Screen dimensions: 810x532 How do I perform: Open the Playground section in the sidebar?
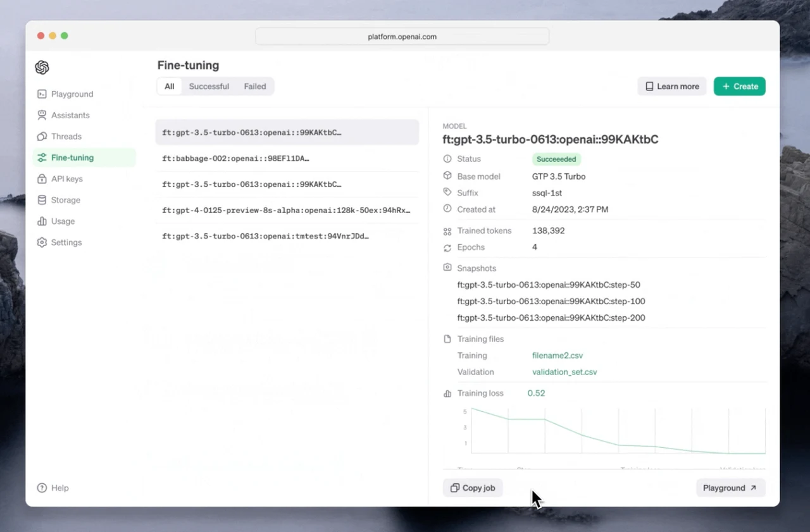pos(72,94)
